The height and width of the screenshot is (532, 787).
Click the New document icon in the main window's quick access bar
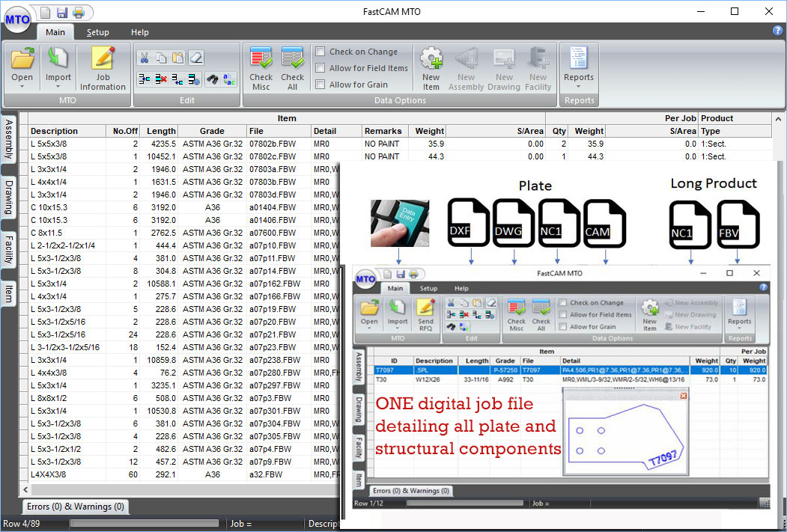coord(45,12)
